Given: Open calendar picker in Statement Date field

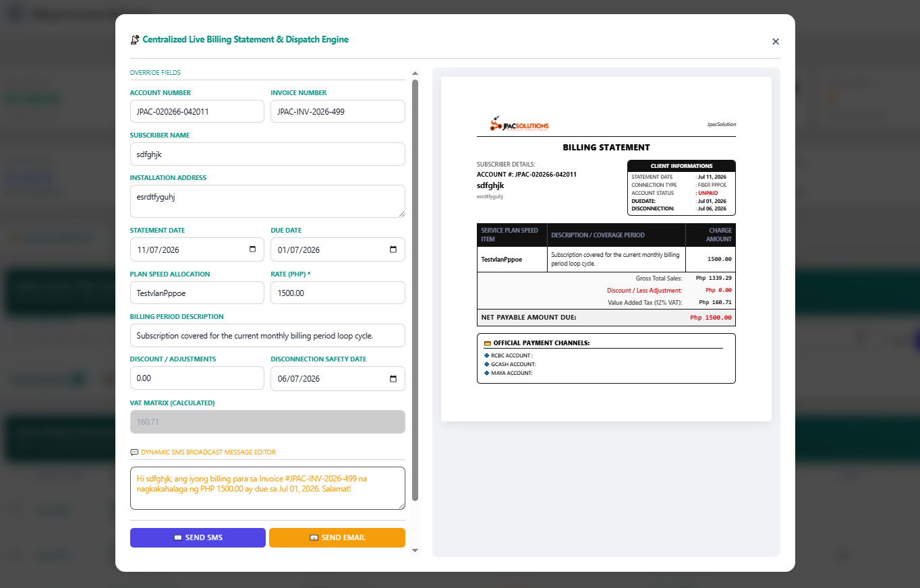Looking at the screenshot, I should [x=253, y=249].
